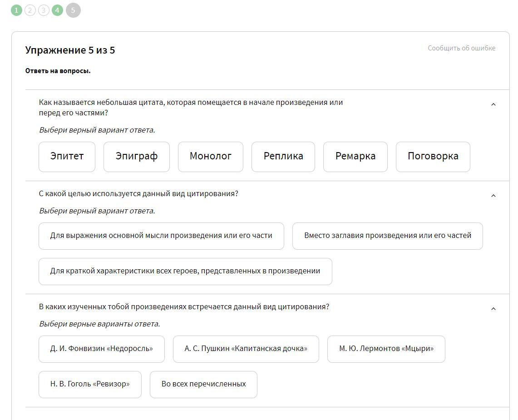
Task: Pick the 'Монолог' answer option
Action: 210,157
